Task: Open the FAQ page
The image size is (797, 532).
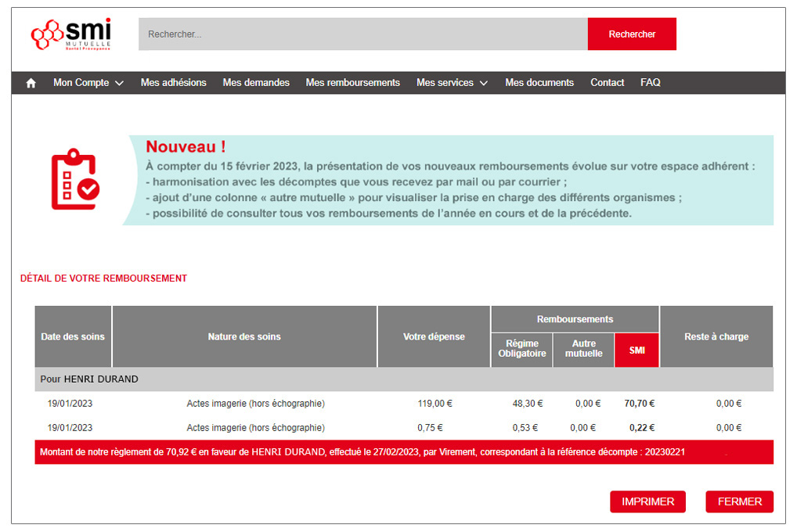Action: 650,83
